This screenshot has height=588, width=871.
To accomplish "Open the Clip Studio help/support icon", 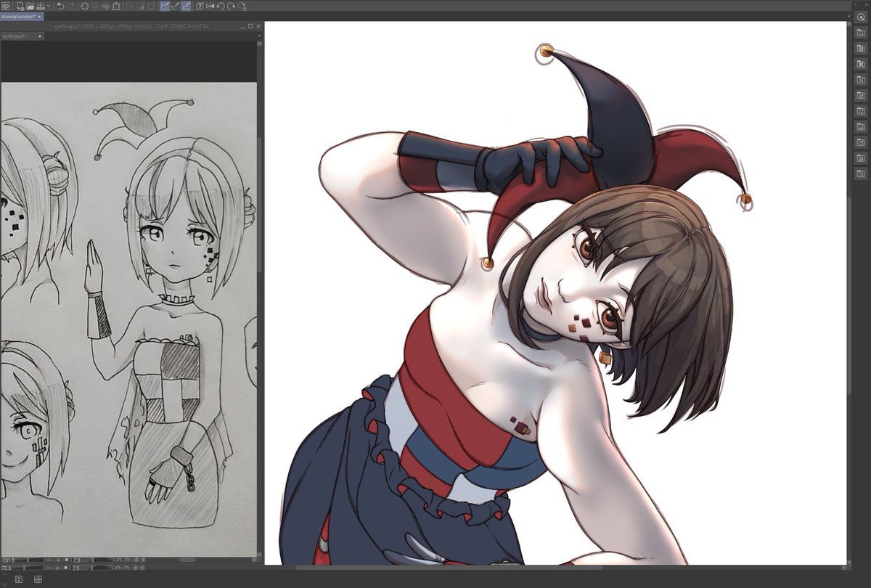I will click(200, 6).
